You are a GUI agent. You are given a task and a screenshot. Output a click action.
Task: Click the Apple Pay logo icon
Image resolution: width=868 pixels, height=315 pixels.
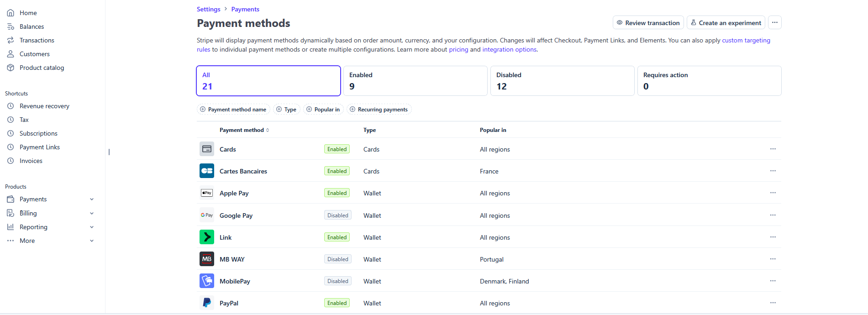pyautogui.click(x=206, y=193)
